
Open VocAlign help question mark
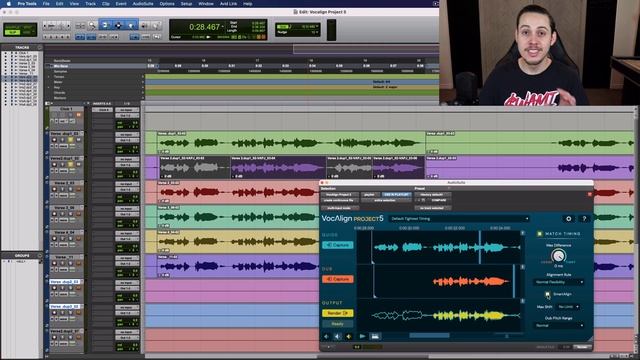[584, 219]
